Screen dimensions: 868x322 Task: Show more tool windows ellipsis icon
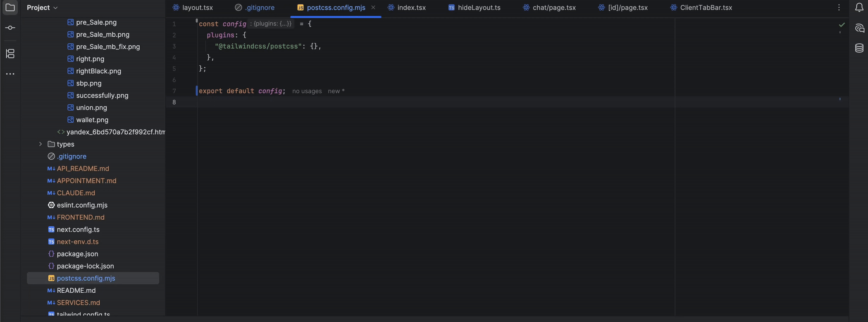pyautogui.click(x=10, y=74)
